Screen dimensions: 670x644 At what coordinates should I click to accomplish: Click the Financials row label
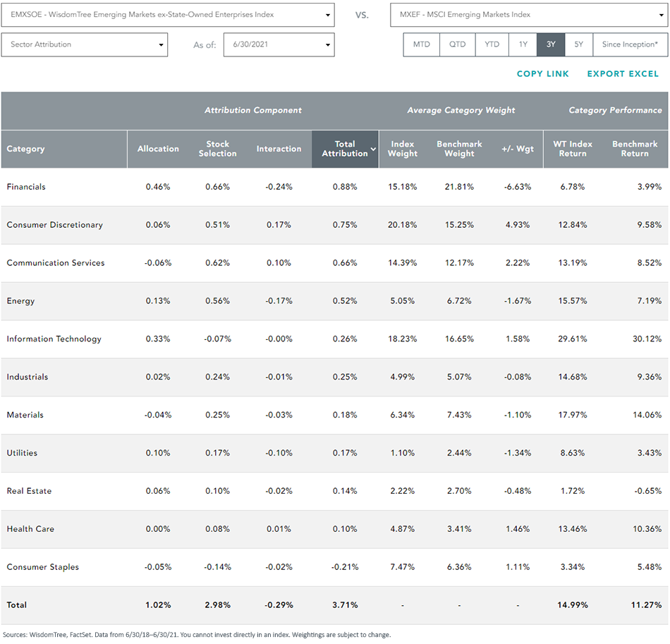pyautogui.click(x=26, y=187)
